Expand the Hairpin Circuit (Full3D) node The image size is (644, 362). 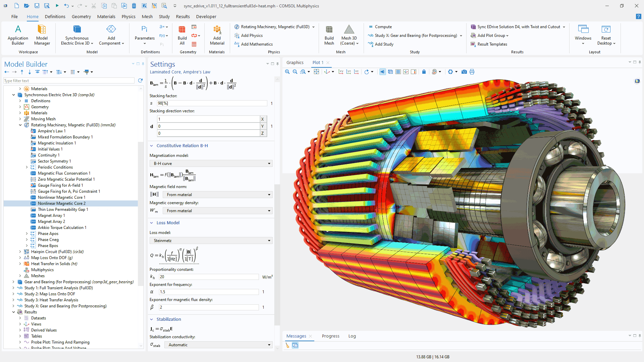tap(20, 252)
